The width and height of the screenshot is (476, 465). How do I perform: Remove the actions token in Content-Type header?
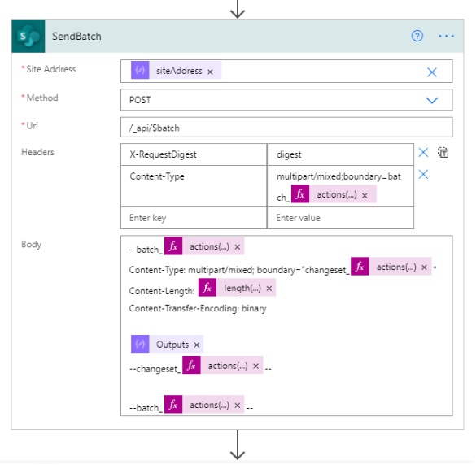coord(365,196)
